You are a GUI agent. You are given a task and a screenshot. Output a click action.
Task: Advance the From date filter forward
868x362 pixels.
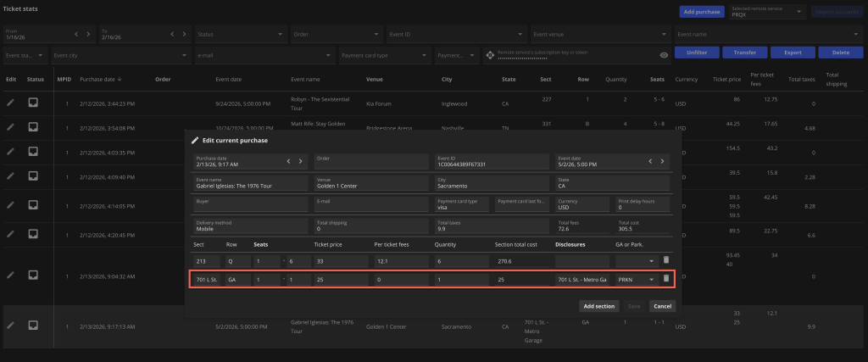[x=88, y=34]
